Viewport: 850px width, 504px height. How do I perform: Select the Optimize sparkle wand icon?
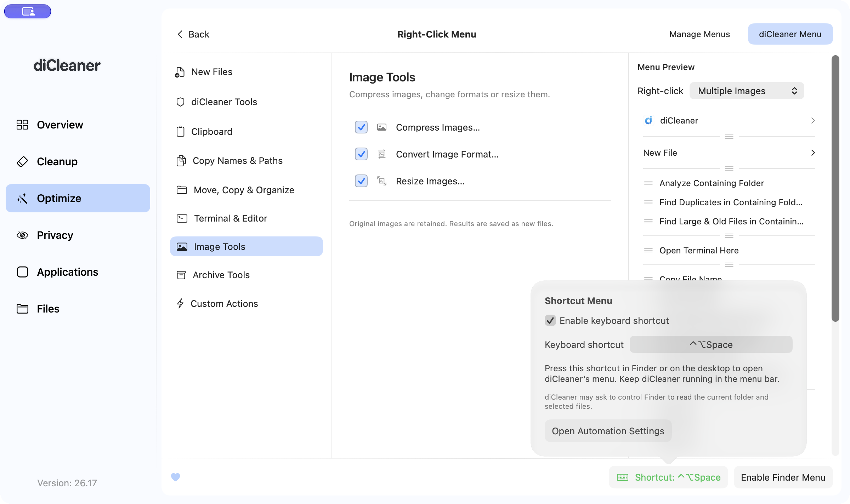coord(22,198)
